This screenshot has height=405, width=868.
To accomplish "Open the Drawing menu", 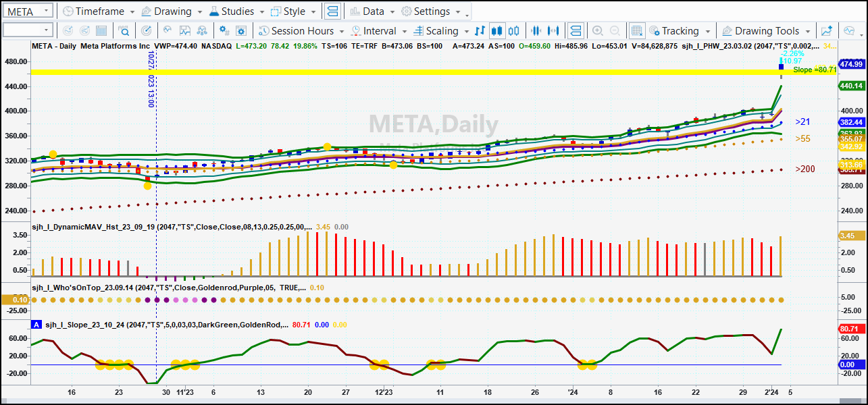I will (x=172, y=11).
